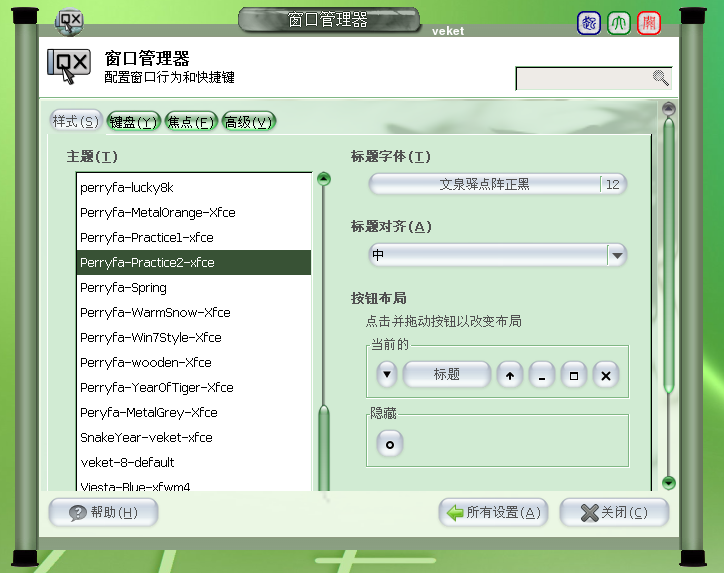
Task: Select theme Perryfa-MetalOrange-Xfce
Action: pos(193,212)
